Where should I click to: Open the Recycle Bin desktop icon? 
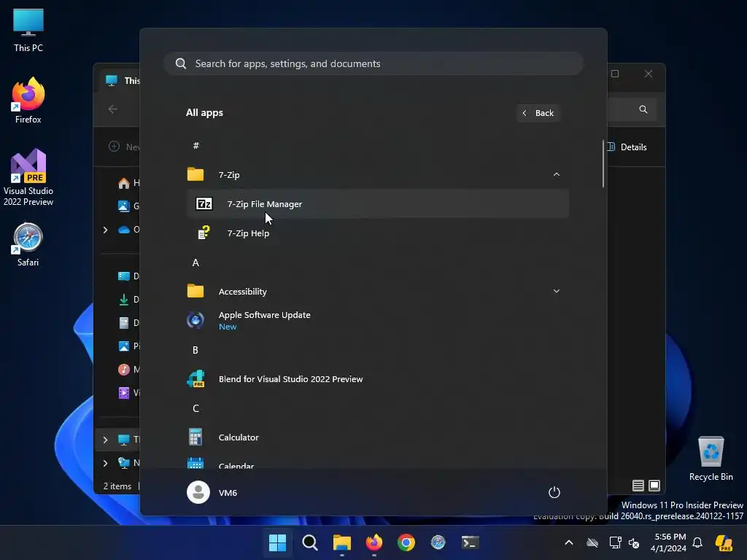pos(711,459)
